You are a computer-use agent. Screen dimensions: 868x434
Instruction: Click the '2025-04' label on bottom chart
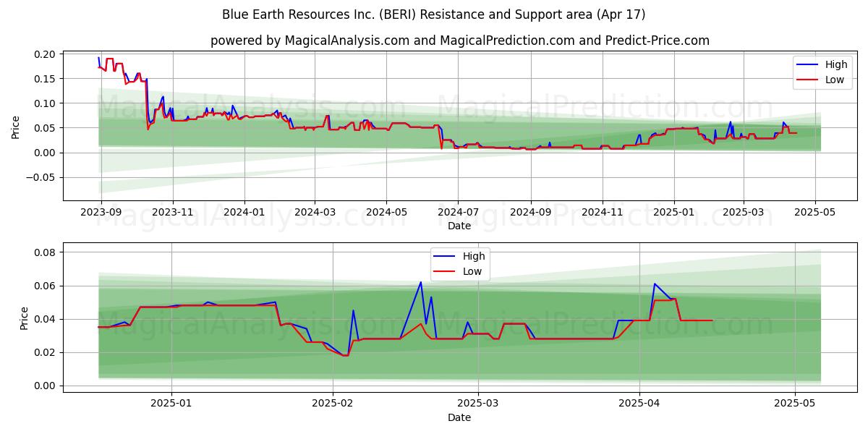[x=640, y=403]
